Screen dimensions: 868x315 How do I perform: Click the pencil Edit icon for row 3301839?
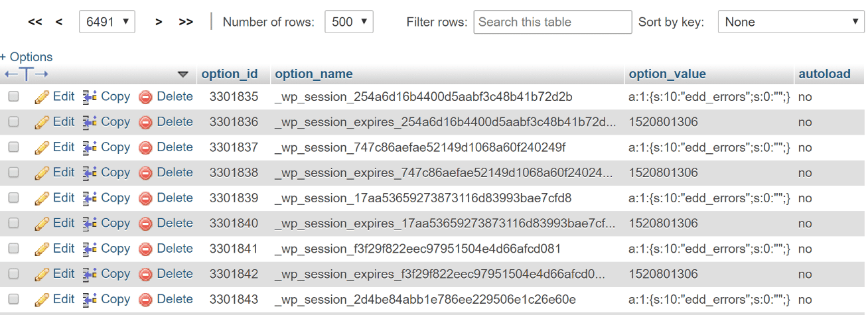click(42, 198)
